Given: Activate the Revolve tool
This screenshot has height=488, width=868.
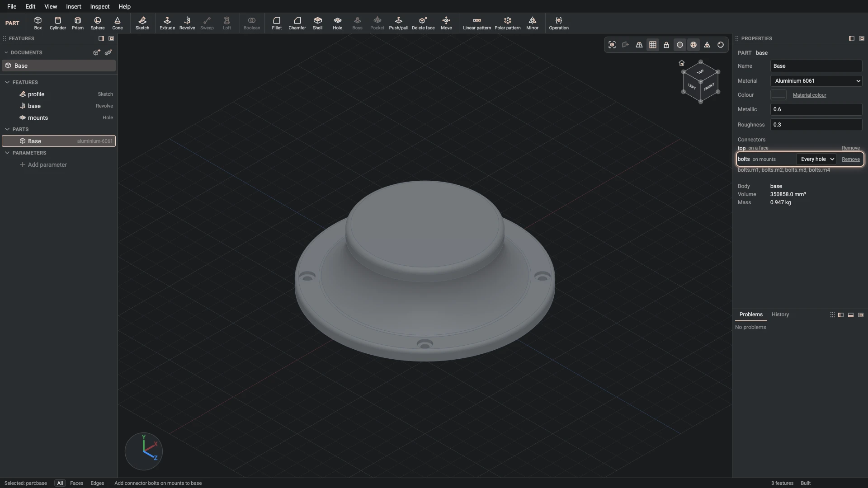Looking at the screenshot, I should pos(187,23).
